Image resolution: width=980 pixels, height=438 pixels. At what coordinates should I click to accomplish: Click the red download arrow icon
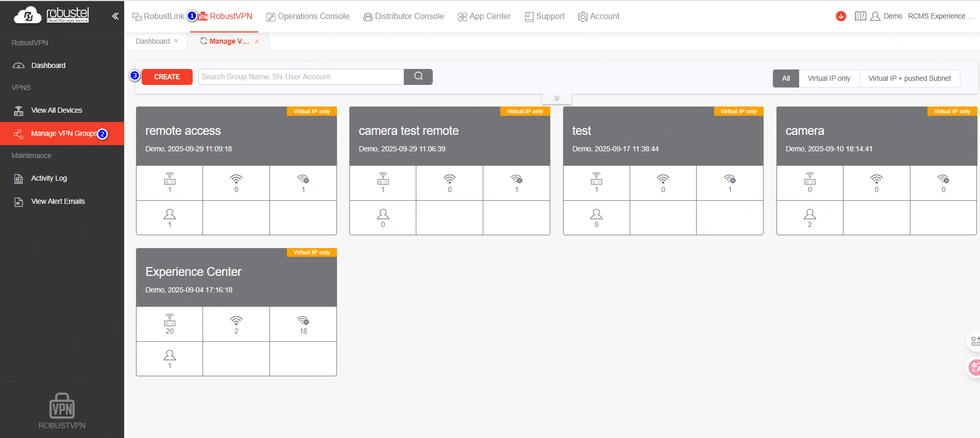click(x=841, y=16)
